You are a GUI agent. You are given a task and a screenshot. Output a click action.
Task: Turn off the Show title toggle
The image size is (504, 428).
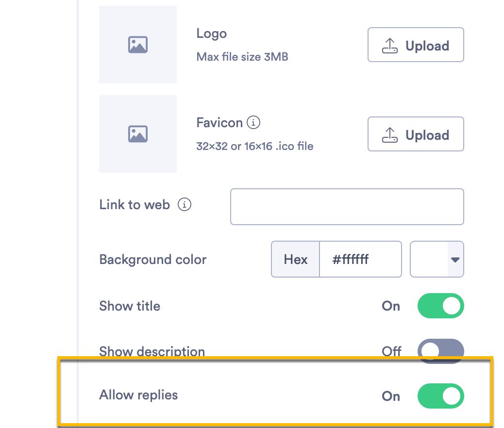click(440, 306)
